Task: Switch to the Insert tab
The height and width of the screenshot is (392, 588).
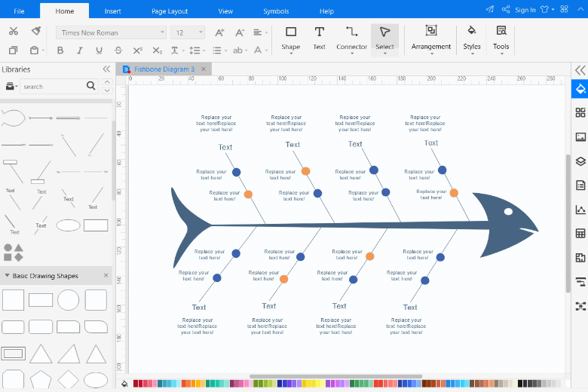Action: coord(112,11)
